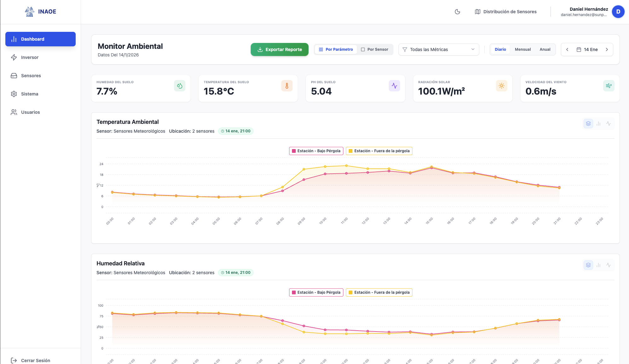Open the Todas las Métricas dropdown
The image size is (629, 364).
[439, 49]
